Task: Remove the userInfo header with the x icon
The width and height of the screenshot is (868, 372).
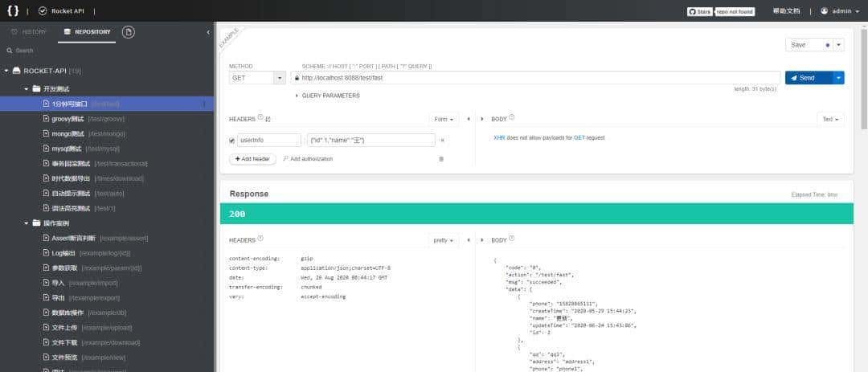Action: 442,141
